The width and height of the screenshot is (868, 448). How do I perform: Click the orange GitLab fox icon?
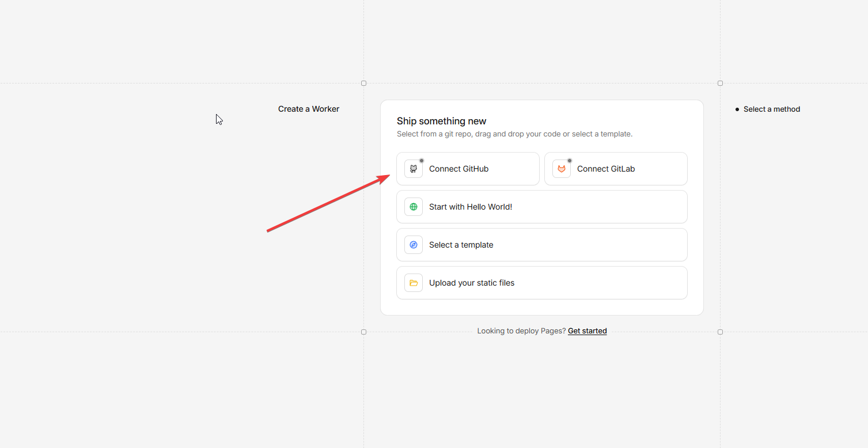point(561,169)
